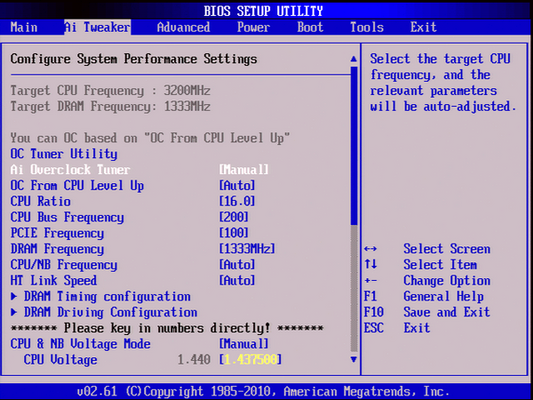Select the Ai Tweaker tab
Image resolution: width=533 pixels, height=400 pixels.
97,27
